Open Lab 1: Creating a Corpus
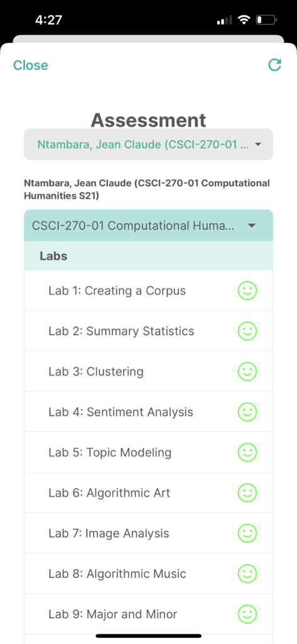This screenshot has width=297, height=644. (148, 291)
